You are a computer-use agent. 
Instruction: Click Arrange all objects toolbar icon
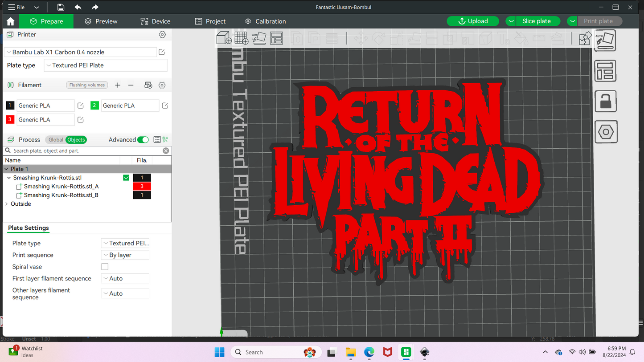coord(276,38)
